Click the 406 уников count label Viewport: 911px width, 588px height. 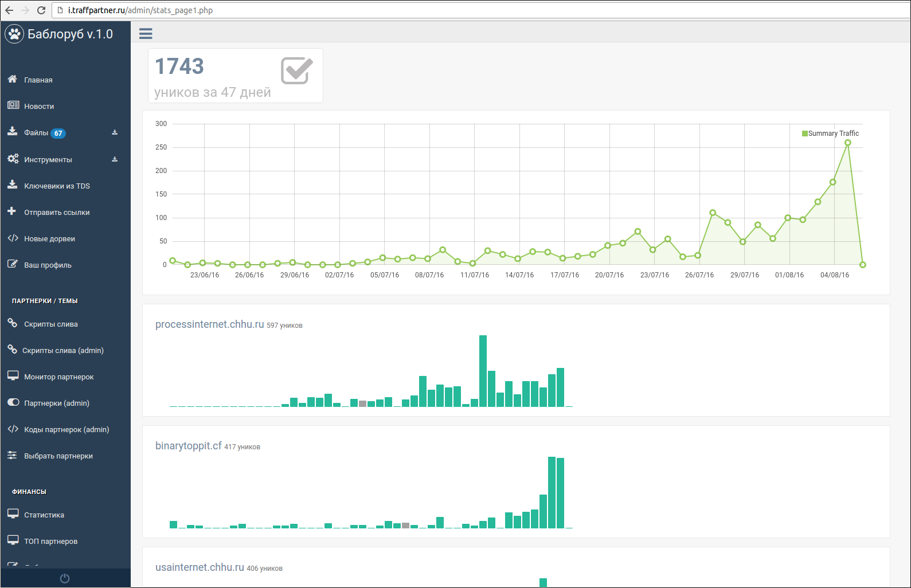coord(264,569)
